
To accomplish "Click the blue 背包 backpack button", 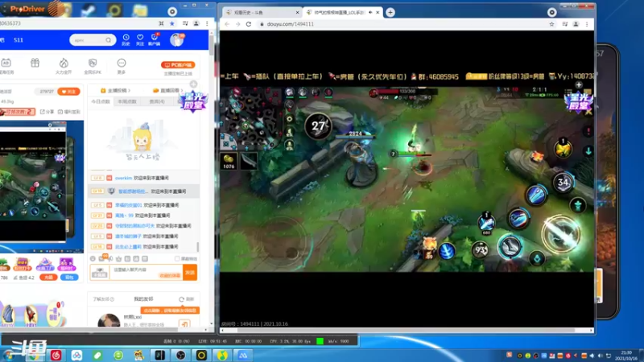I will point(69,278).
